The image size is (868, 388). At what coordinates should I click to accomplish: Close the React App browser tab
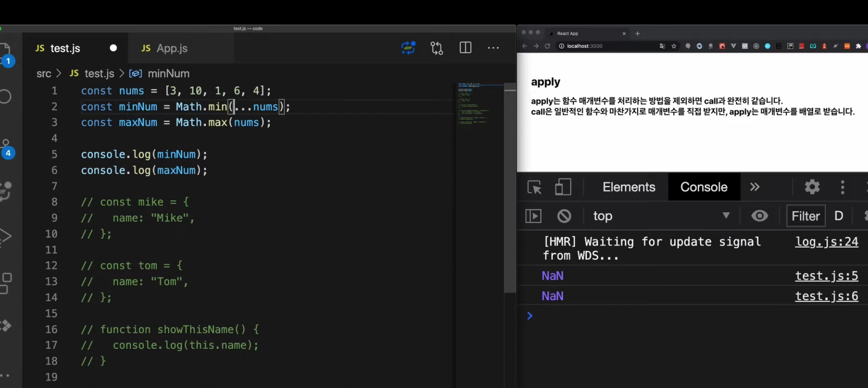(x=624, y=33)
